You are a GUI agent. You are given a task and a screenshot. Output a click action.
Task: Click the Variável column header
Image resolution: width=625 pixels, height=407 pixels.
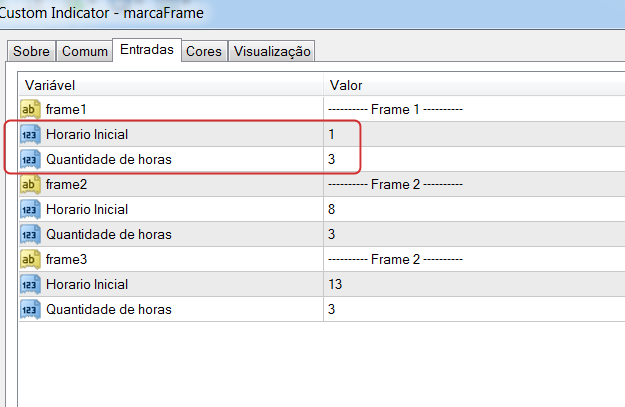tap(171, 85)
